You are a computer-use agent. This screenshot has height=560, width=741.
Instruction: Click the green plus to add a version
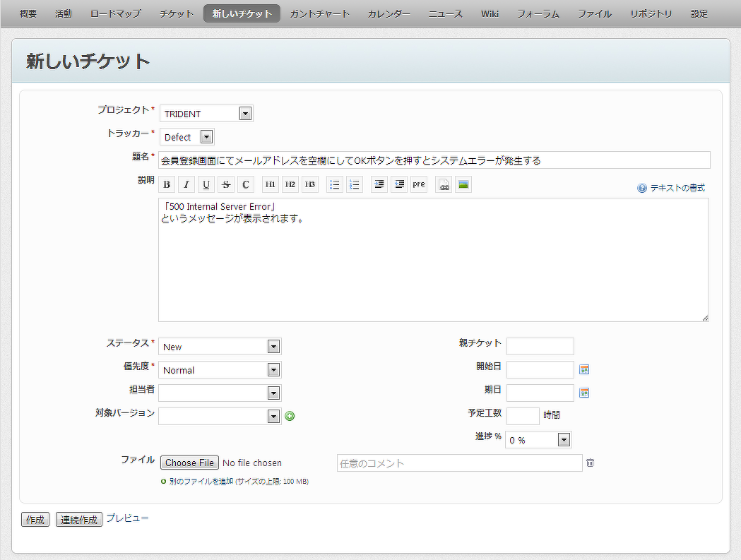pyautogui.click(x=289, y=416)
